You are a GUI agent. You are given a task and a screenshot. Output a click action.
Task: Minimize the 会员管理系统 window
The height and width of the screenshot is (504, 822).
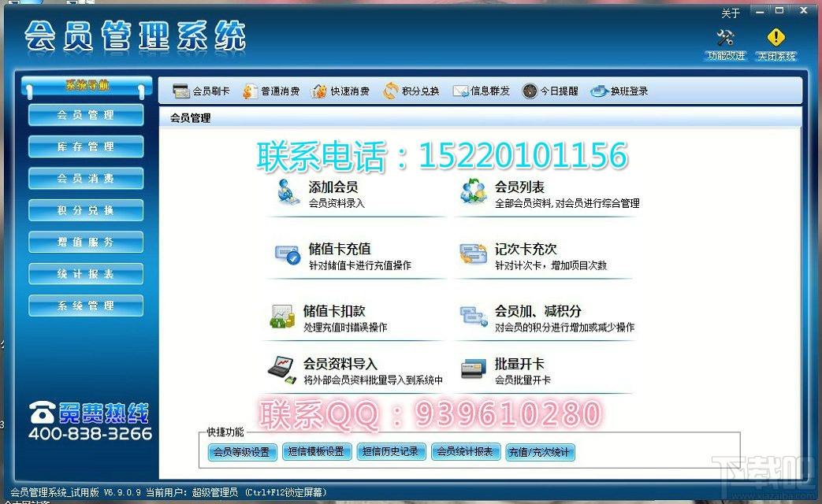760,12
